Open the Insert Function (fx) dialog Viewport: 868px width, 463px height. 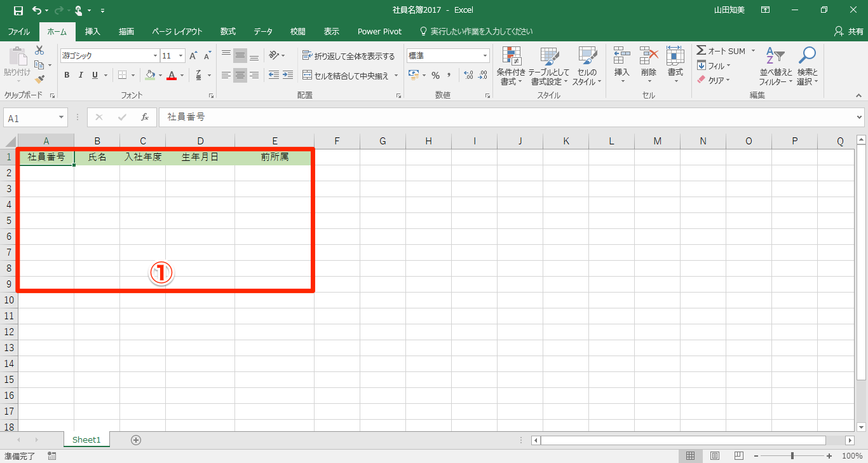point(145,118)
